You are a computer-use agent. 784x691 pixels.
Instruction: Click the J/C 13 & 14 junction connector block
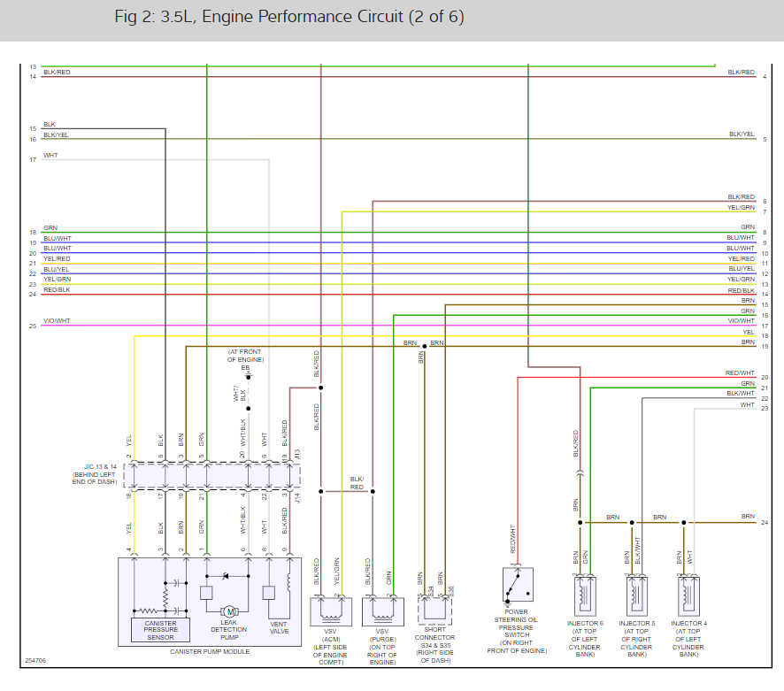coord(212,476)
